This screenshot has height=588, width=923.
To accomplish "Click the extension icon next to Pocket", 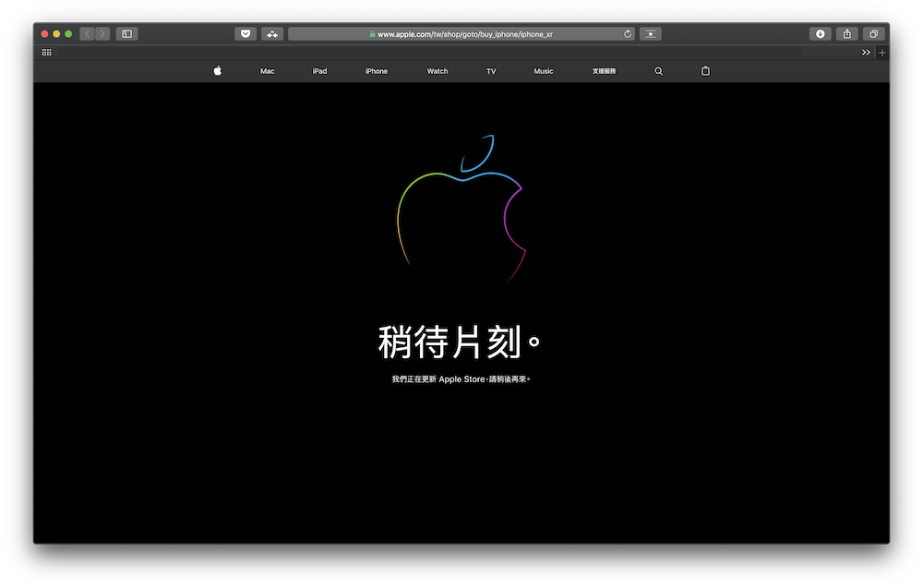I will 272,34.
